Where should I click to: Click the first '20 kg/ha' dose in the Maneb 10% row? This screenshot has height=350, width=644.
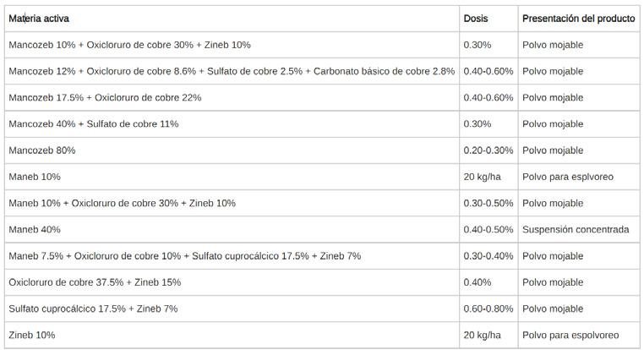(x=482, y=177)
